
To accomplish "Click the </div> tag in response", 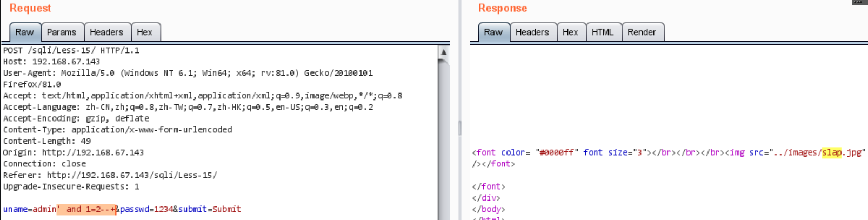I will tap(486, 198).
